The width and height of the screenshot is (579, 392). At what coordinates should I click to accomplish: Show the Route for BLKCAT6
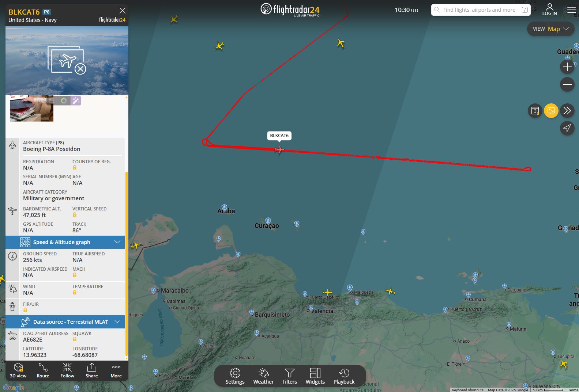pyautogui.click(x=43, y=370)
